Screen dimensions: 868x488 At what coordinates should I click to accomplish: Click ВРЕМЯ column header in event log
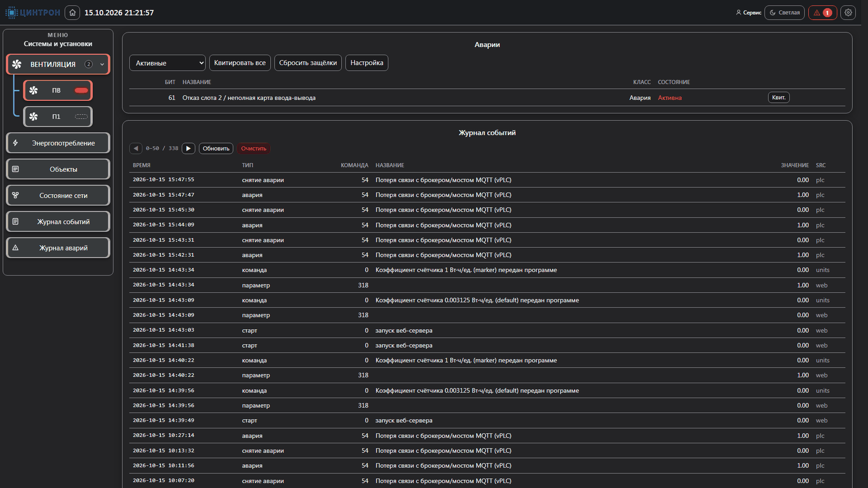(142, 165)
